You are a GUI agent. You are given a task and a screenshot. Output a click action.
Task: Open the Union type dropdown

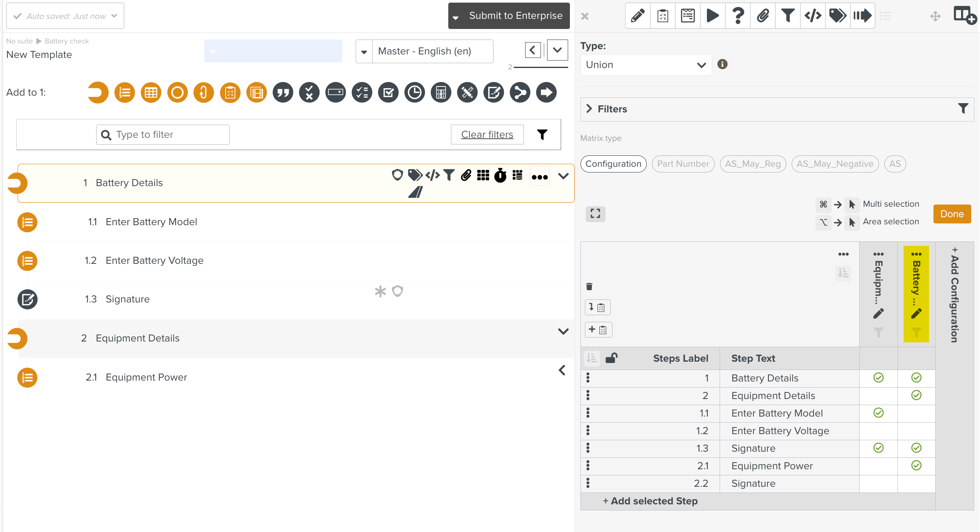coord(645,65)
